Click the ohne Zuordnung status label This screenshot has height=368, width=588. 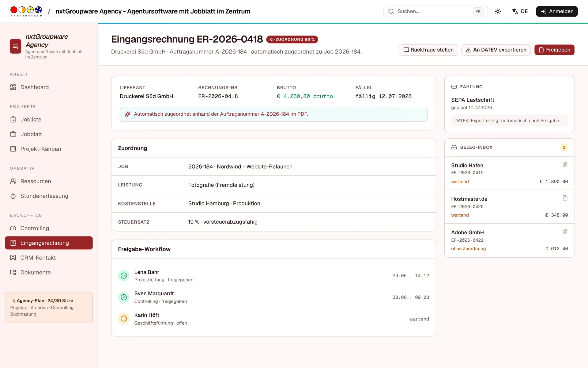468,249
